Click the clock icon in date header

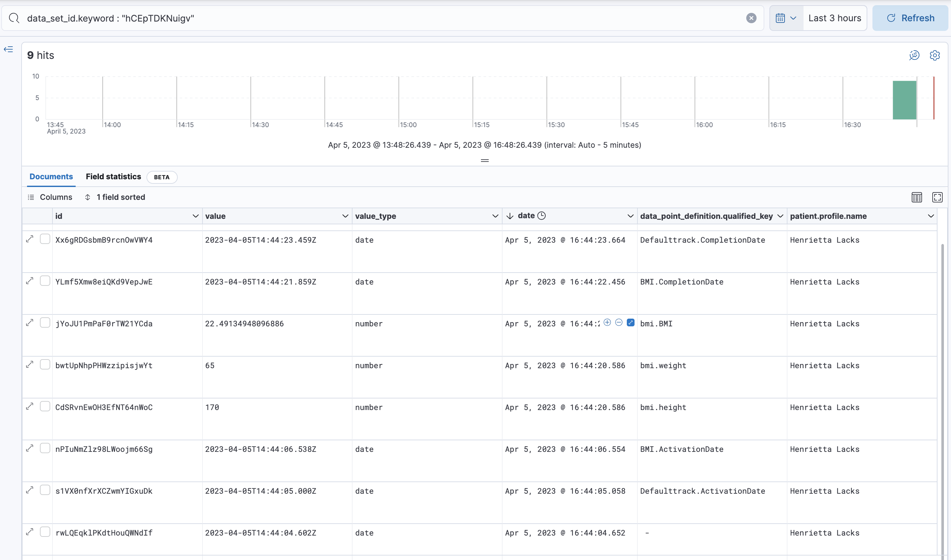pyautogui.click(x=541, y=216)
